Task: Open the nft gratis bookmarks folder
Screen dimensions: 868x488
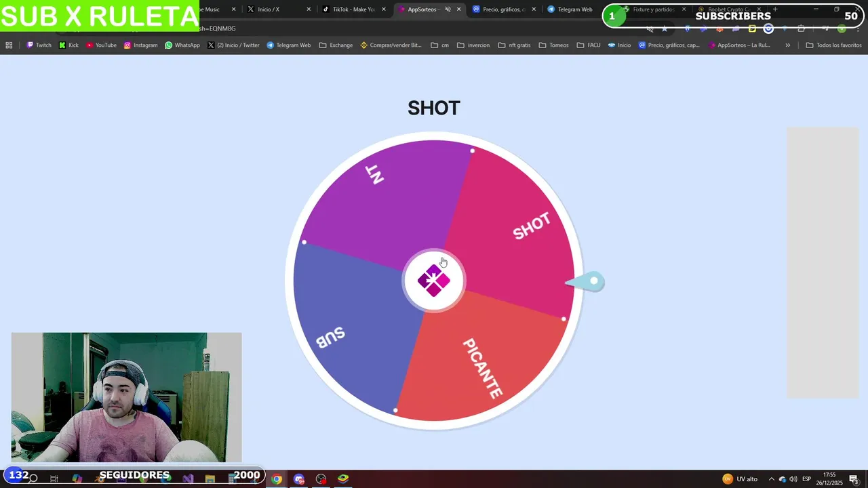Action: point(514,45)
